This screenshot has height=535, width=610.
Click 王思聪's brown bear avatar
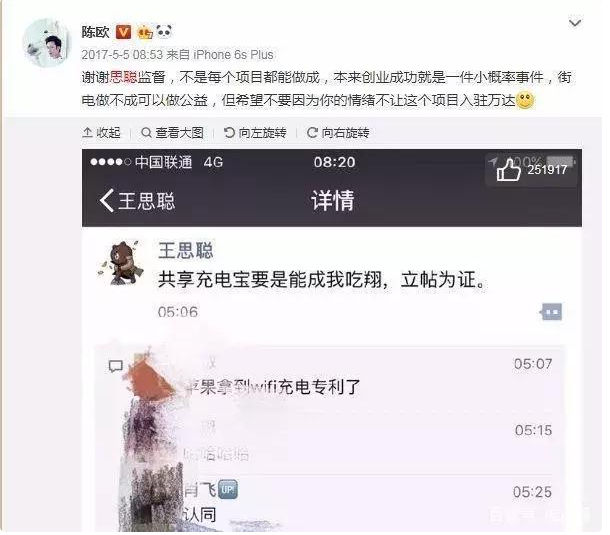[x=121, y=263]
